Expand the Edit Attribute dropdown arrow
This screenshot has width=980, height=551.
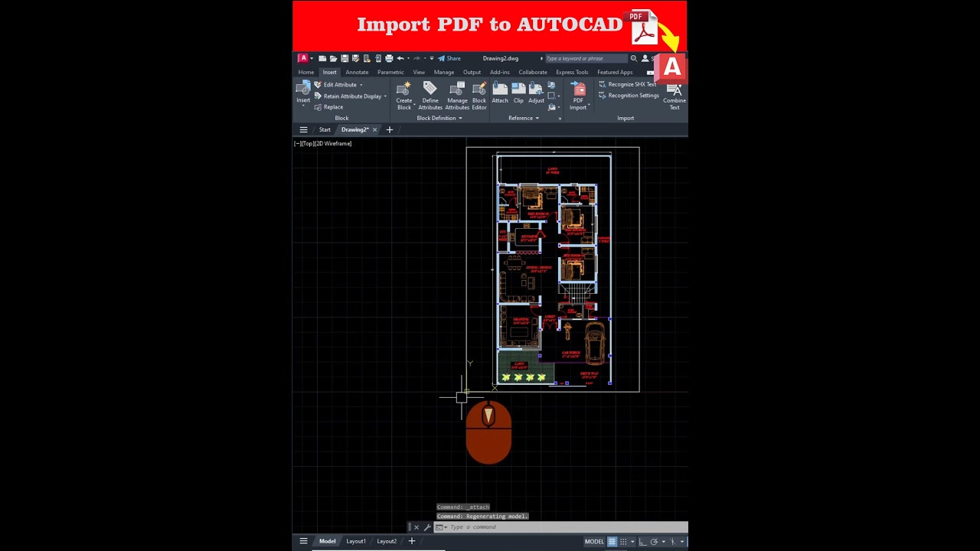[x=361, y=85]
